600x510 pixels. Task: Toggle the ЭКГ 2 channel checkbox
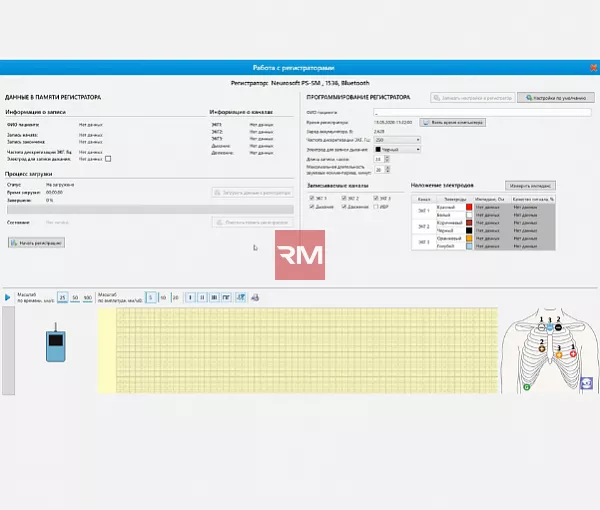344,198
